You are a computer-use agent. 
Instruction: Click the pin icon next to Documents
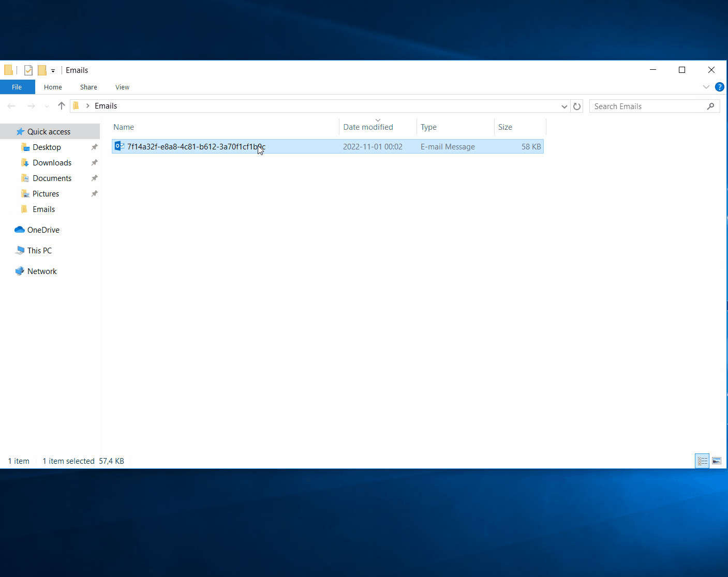pos(94,178)
